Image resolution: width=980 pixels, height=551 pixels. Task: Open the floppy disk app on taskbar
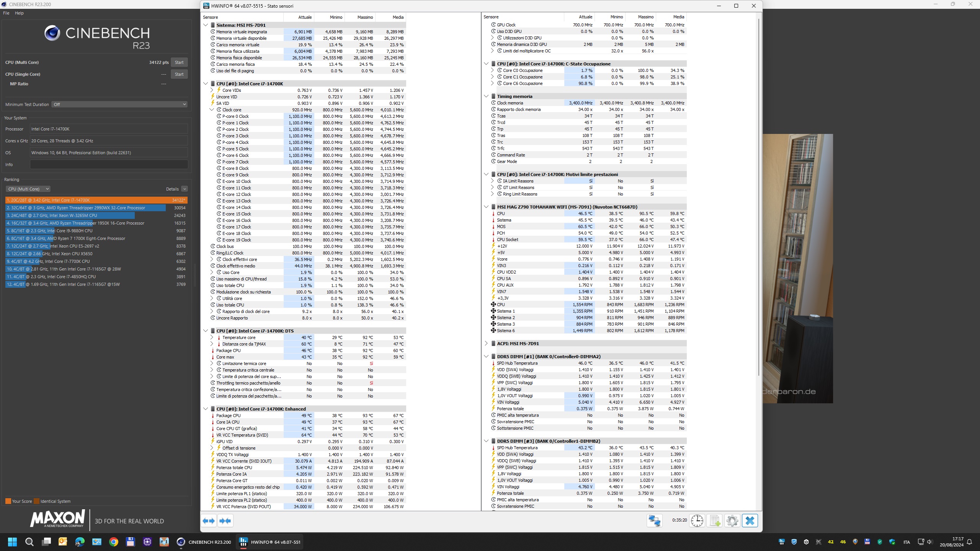130,542
